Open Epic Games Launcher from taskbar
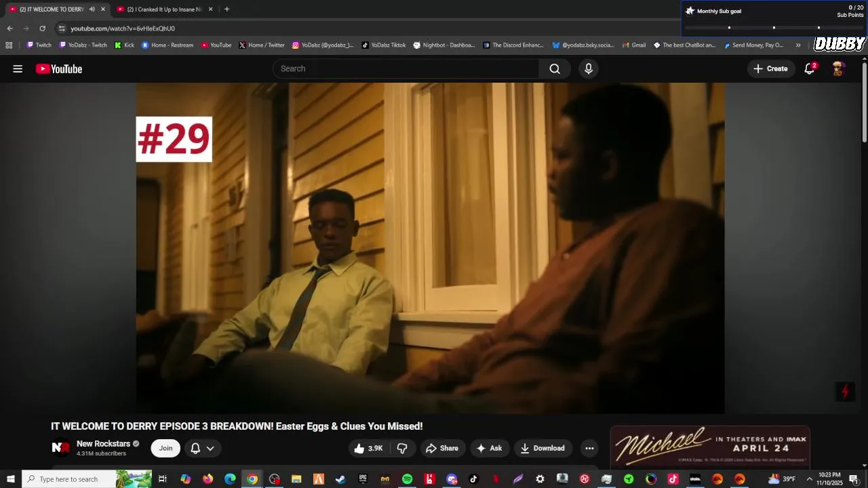The height and width of the screenshot is (488, 868). pyautogui.click(x=363, y=479)
